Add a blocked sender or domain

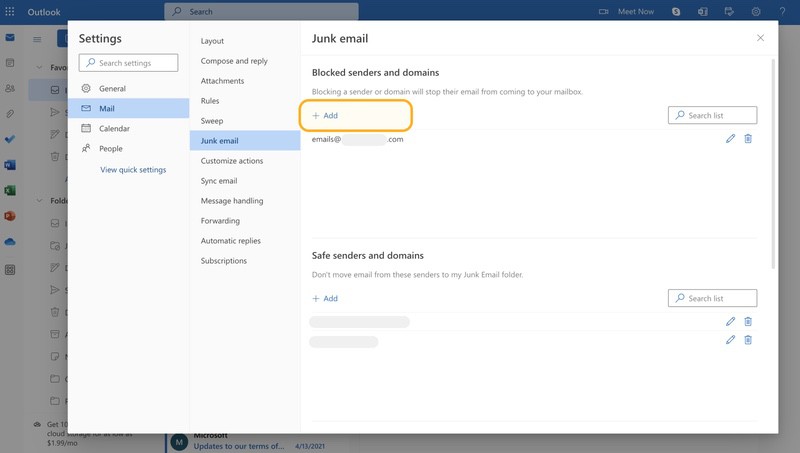(325, 115)
